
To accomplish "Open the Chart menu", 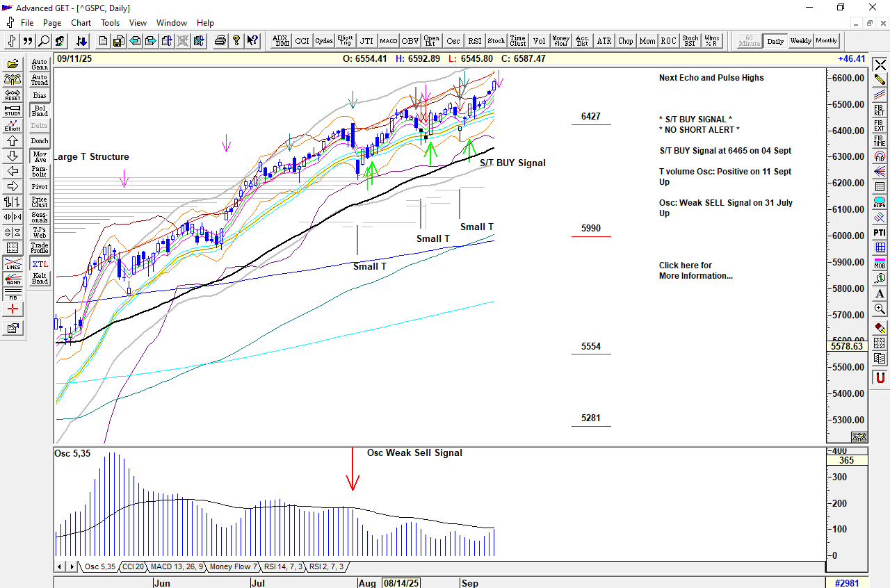I will 81,23.
